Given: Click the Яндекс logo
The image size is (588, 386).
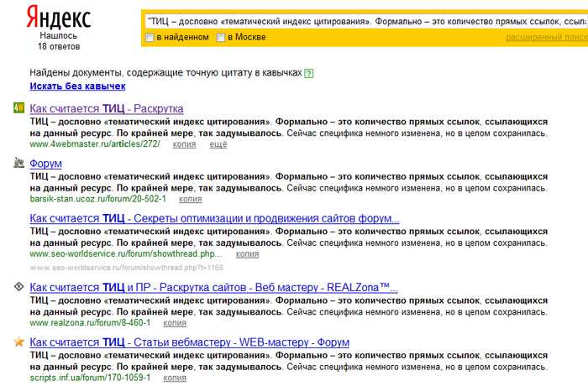Looking at the screenshot, I should (59, 18).
